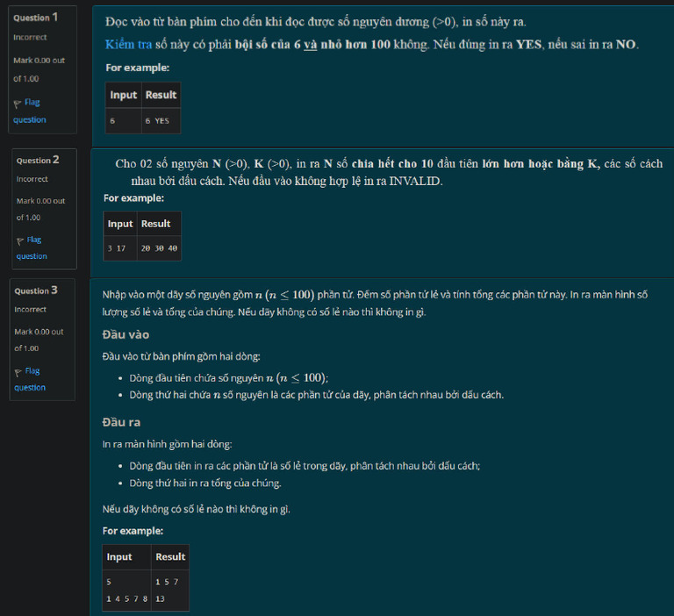Click the "Incorrect" status under Question 3
674x616 pixels.
coord(32,309)
